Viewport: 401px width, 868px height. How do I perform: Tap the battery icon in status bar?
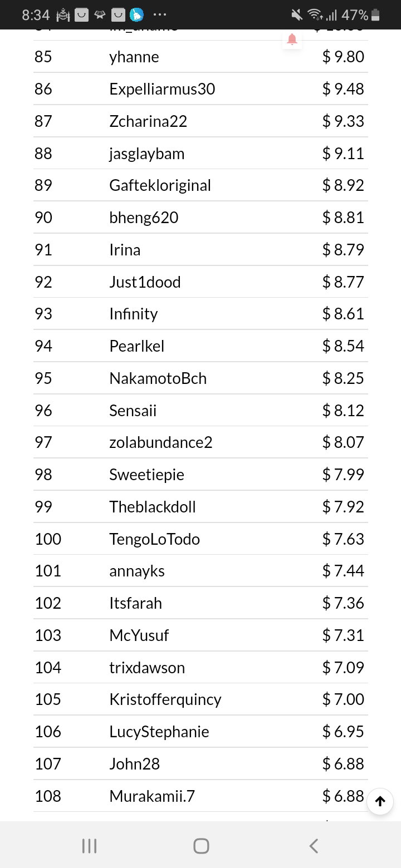(376, 15)
